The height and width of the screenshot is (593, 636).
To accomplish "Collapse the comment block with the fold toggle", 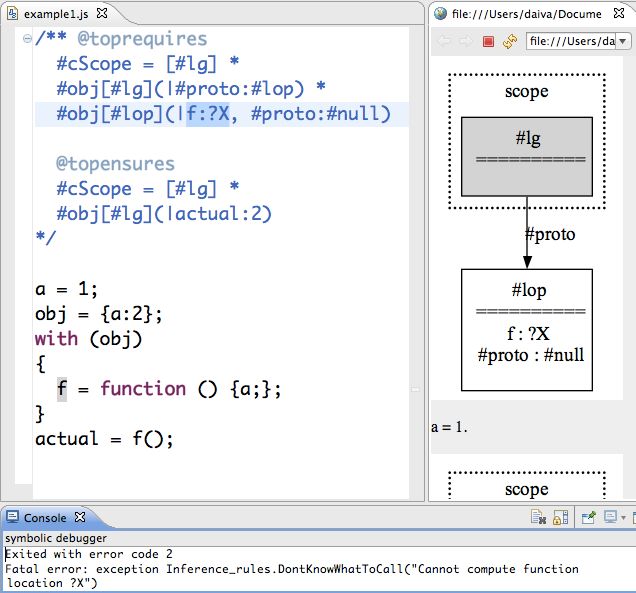I will (27, 39).
